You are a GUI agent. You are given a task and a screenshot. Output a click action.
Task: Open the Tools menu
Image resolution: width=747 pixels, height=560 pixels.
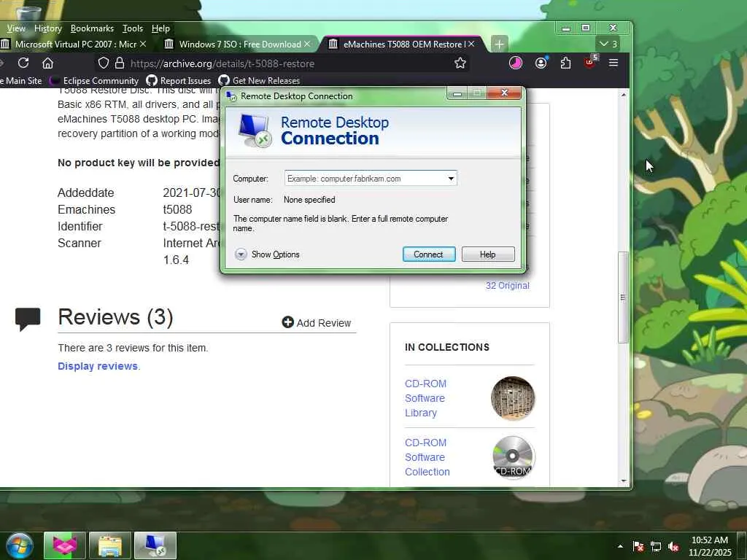[133, 28]
